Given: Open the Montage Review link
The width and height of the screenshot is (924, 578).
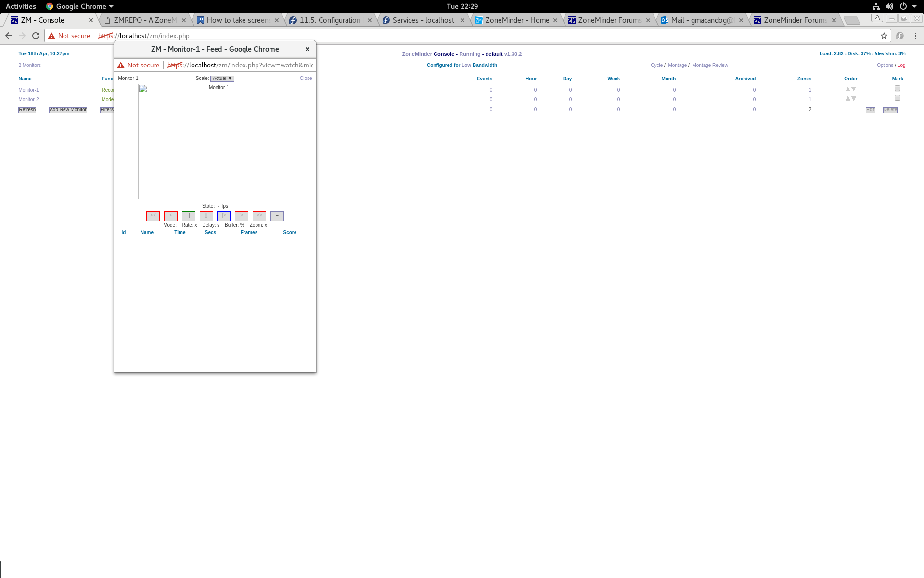Looking at the screenshot, I should pos(710,65).
